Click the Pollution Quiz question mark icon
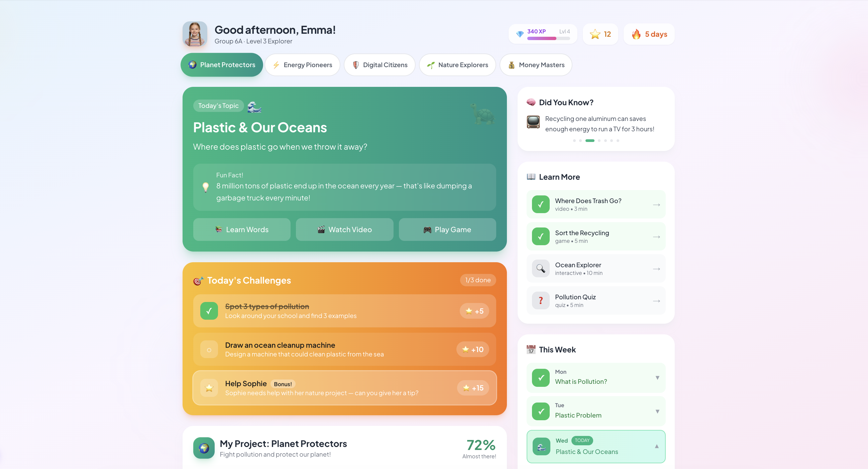Viewport: 868px width, 469px height. (x=540, y=300)
